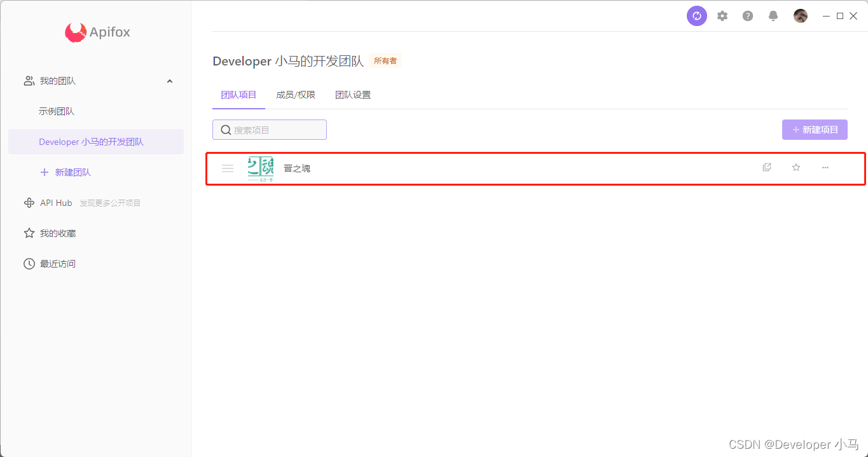Minimize the Apifox window
Image resolution: width=868 pixels, height=457 pixels.
click(827, 16)
